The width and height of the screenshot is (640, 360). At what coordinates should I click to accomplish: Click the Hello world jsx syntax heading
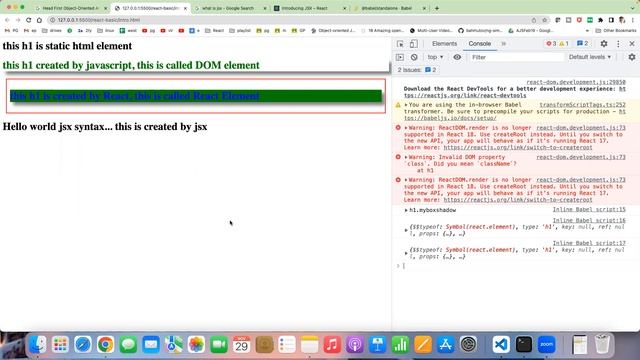tap(105, 127)
